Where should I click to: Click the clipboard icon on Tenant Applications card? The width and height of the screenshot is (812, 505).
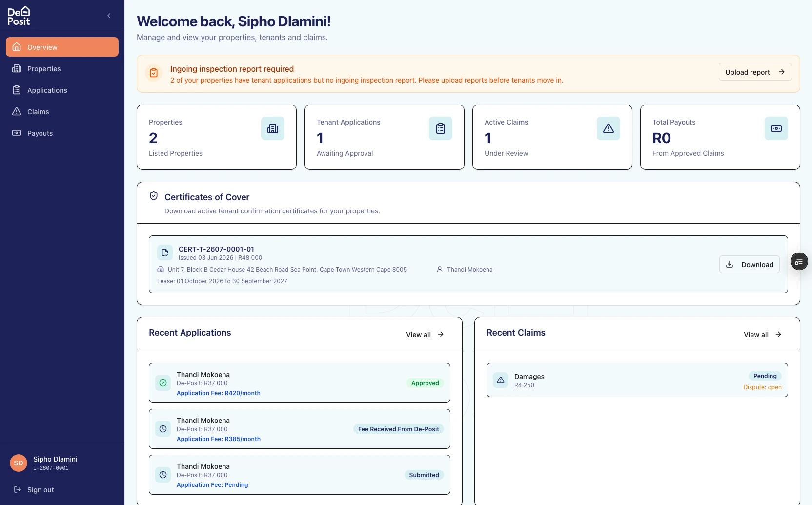tap(441, 128)
